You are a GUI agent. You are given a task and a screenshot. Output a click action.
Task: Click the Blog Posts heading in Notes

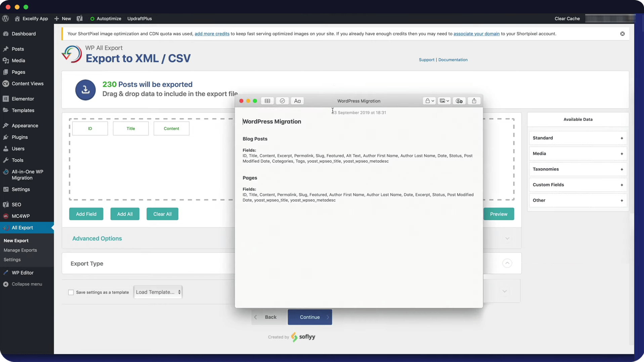pyautogui.click(x=255, y=139)
